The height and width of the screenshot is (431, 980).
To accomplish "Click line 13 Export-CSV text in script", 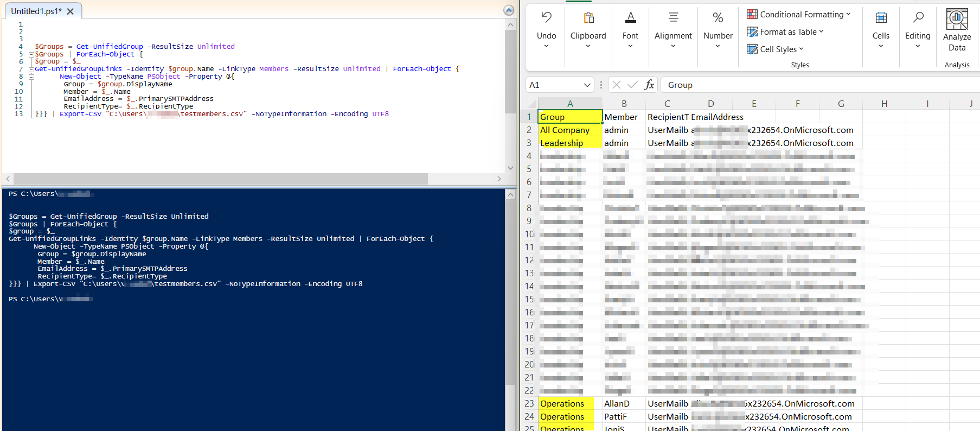I will coord(80,114).
